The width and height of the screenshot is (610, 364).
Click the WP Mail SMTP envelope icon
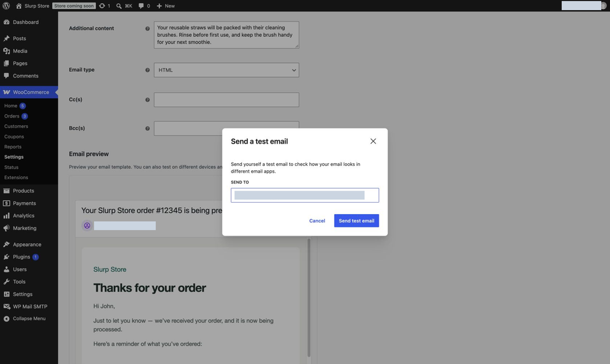click(x=6, y=306)
